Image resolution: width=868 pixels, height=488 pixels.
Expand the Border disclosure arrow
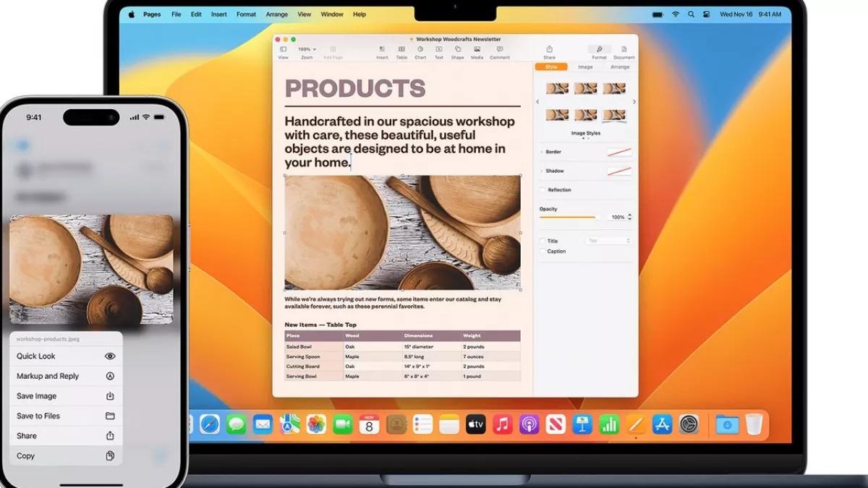[x=541, y=152]
